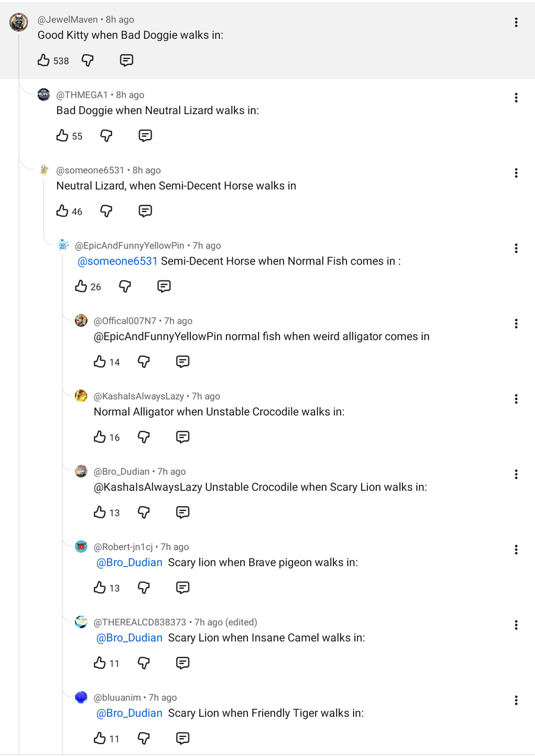The height and width of the screenshot is (756, 535).
Task: Open the @someone6531 mention link
Action: [x=118, y=261]
